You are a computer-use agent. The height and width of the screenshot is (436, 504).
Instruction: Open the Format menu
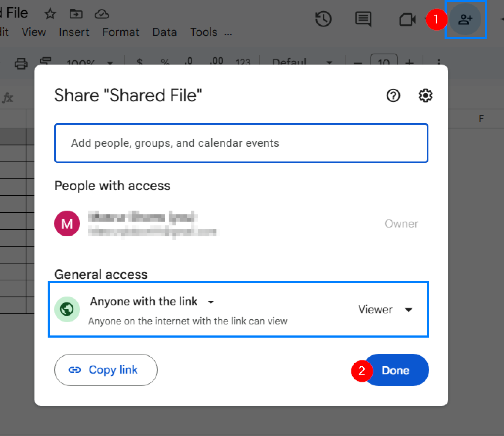(121, 32)
